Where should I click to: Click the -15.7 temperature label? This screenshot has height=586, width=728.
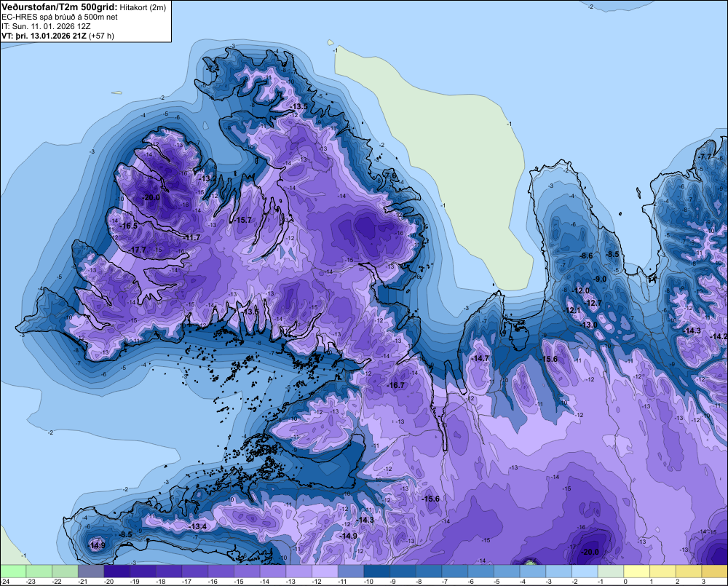[x=242, y=220]
